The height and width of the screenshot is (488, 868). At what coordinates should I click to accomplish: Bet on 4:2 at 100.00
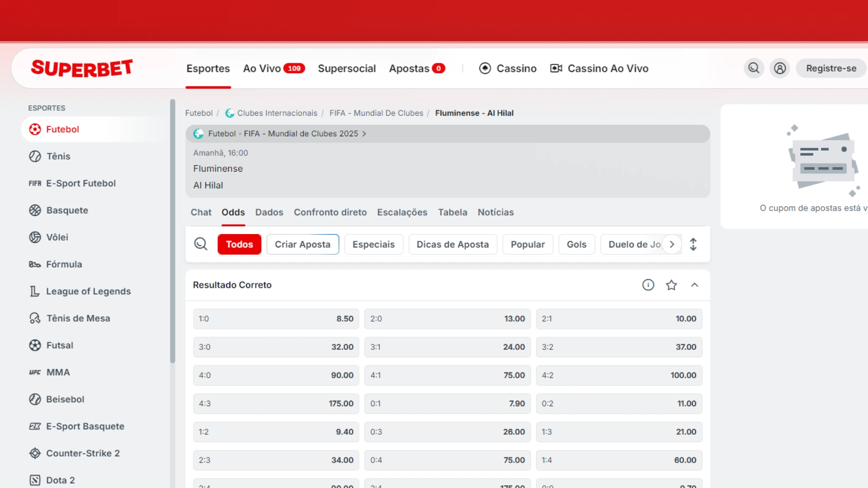[619, 375]
